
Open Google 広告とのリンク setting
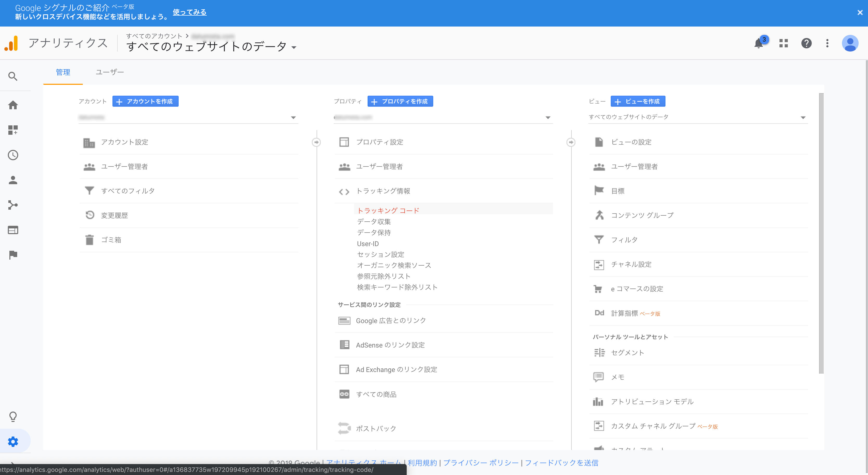click(x=443, y=320)
